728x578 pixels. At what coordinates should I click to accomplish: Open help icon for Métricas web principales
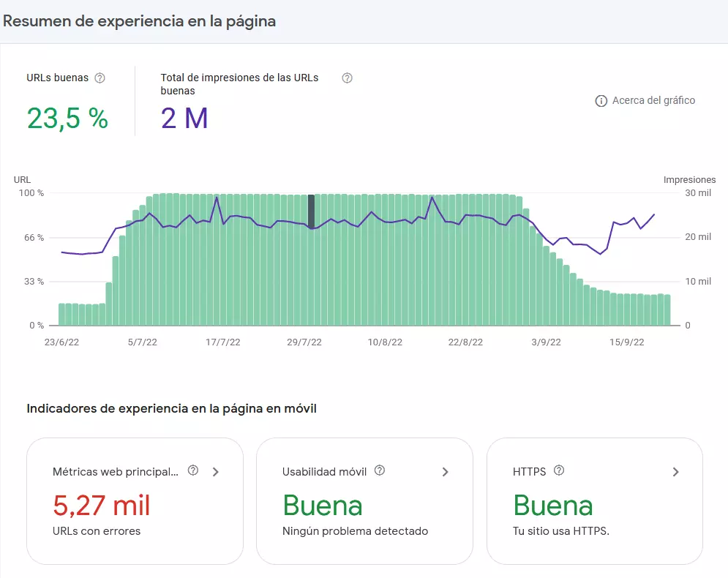tap(193, 470)
